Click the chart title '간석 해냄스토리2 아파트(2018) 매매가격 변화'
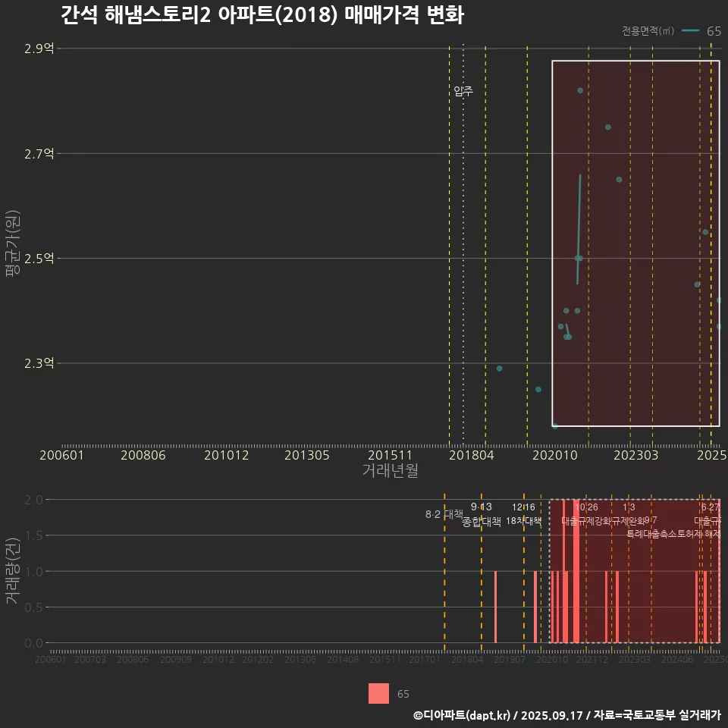Viewport: 728px width, 728px height. pyautogui.click(x=262, y=15)
